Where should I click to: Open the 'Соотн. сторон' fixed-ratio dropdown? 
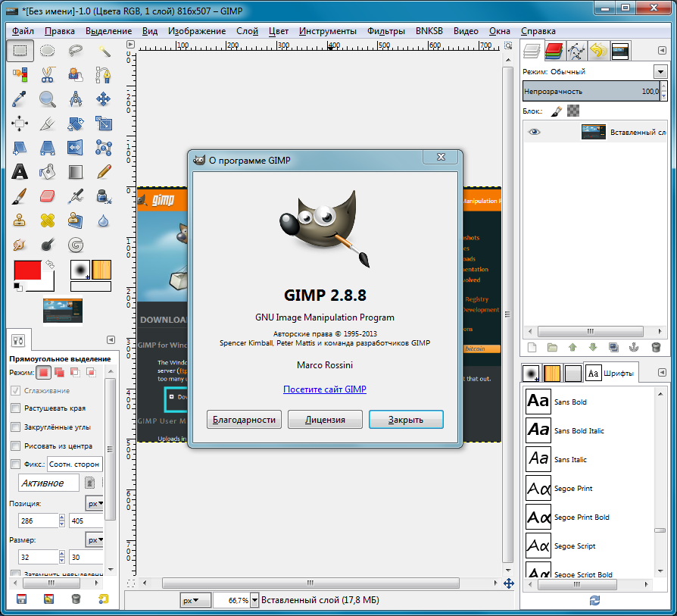[75, 464]
